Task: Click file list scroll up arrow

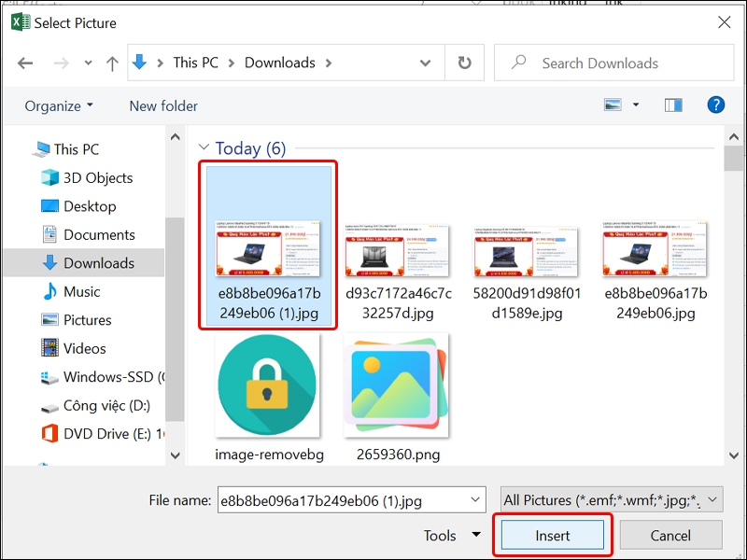Action: tap(734, 137)
